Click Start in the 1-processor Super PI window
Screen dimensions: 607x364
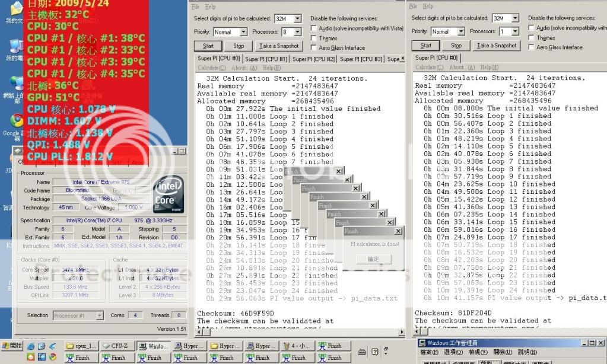click(x=425, y=46)
